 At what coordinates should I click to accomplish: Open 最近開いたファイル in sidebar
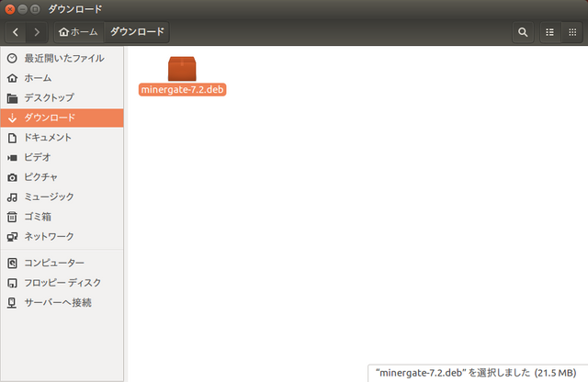coord(62,58)
